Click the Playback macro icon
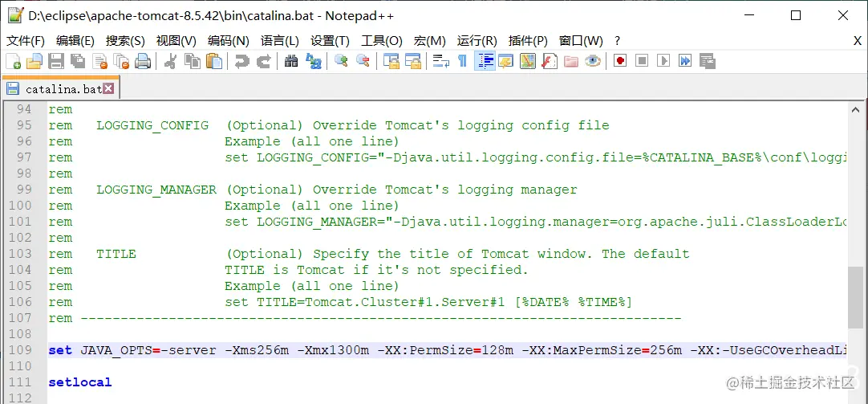The height and width of the screenshot is (404, 868). click(x=663, y=61)
